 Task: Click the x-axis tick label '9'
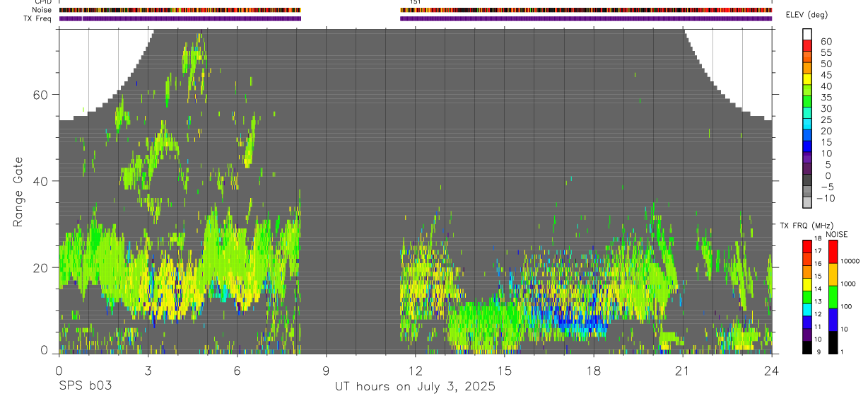326,371
